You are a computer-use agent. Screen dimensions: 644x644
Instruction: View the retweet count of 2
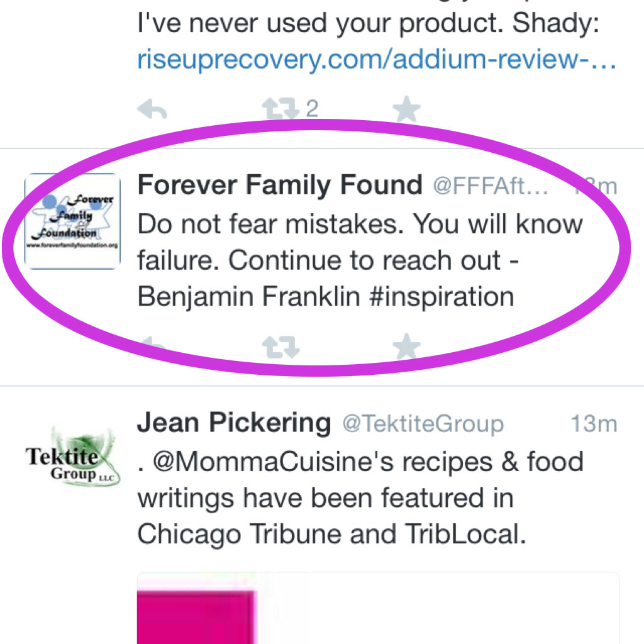coord(312,109)
